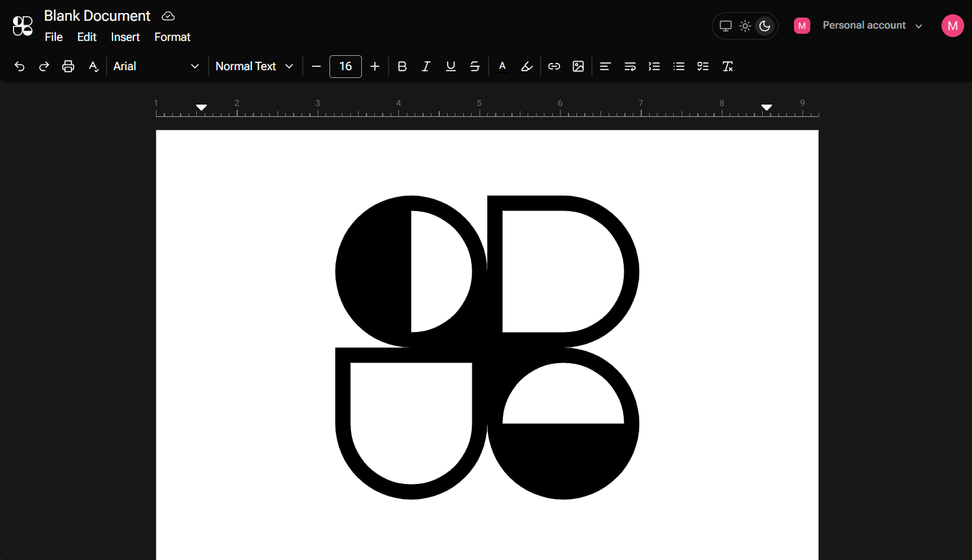Switch to system theme with monitor icon

pos(726,26)
